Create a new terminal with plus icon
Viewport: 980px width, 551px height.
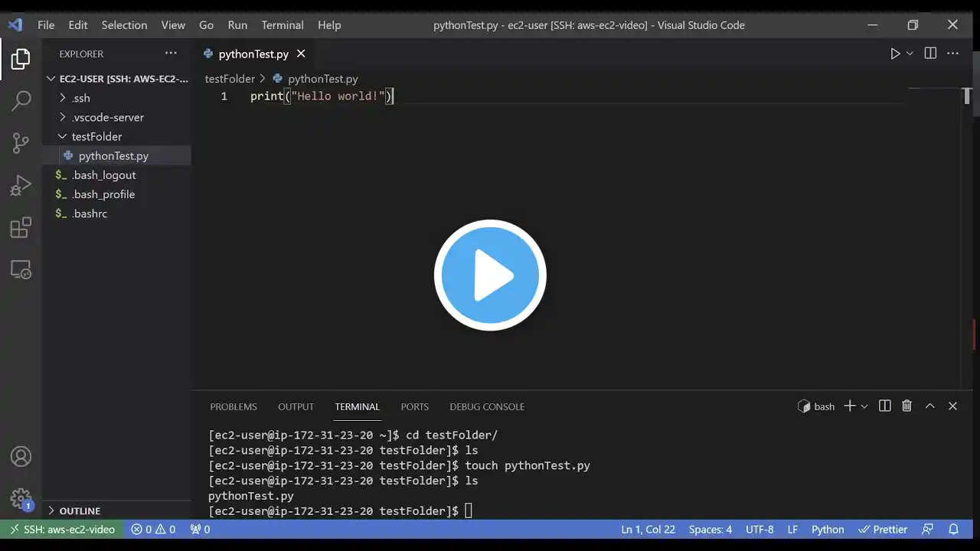(849, 406)
